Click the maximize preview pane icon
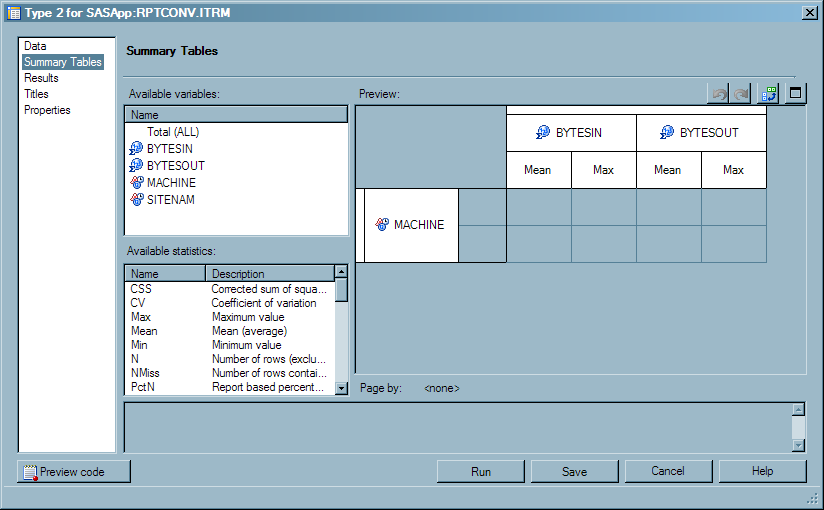This screenshot has width=824, height=510. tap(795, 94)
